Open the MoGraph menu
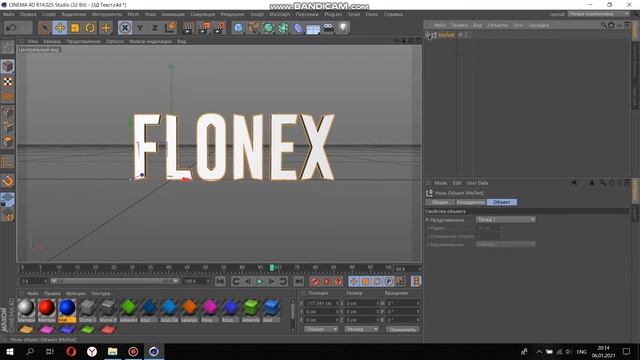 point(280,14)
